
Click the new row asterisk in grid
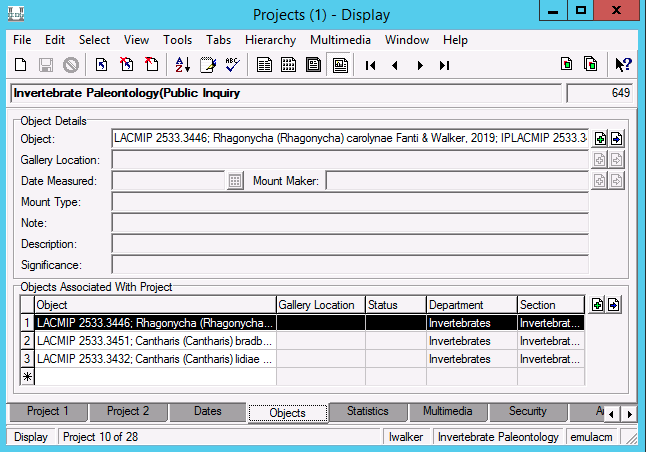click(27, 377)
